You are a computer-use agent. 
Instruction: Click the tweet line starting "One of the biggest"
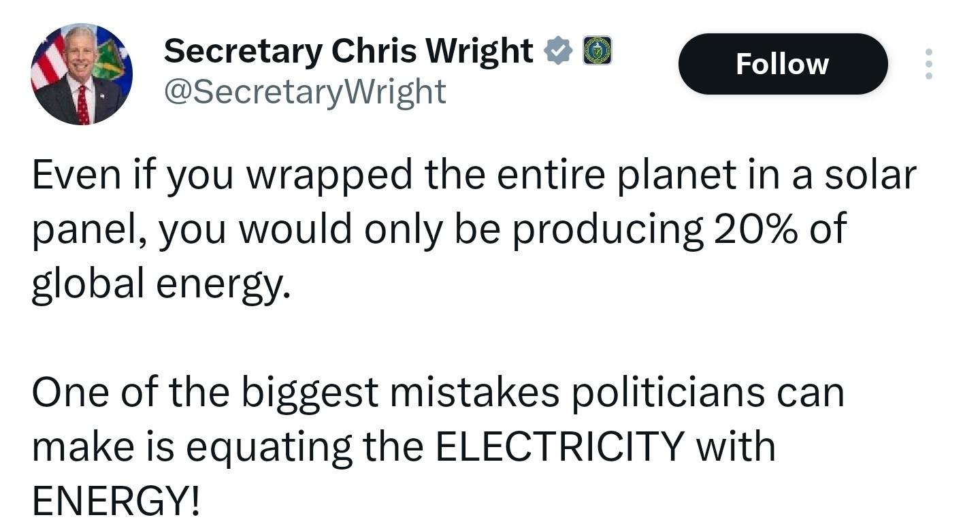point(438,393)
